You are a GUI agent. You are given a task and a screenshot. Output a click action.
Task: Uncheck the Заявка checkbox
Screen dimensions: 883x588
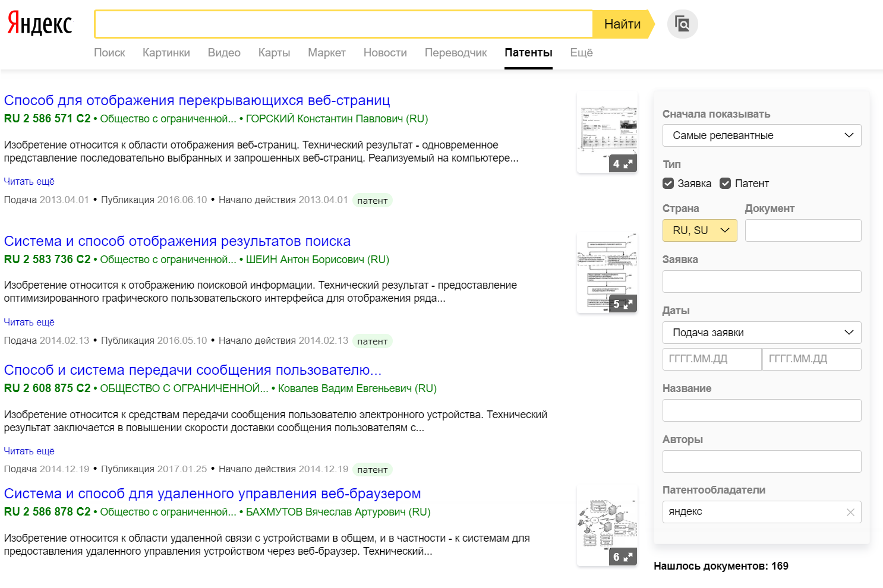click(x=668, y=184)
